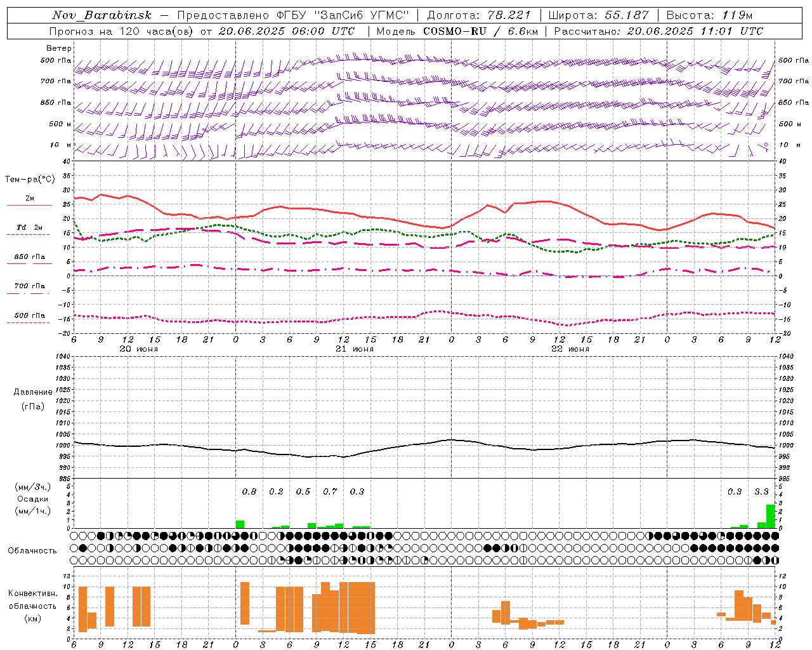Click the station name Nov_Barabinsk in the title
Image resolution: width=812 pixels, height=650 pixels.
[x=102, y=15]
